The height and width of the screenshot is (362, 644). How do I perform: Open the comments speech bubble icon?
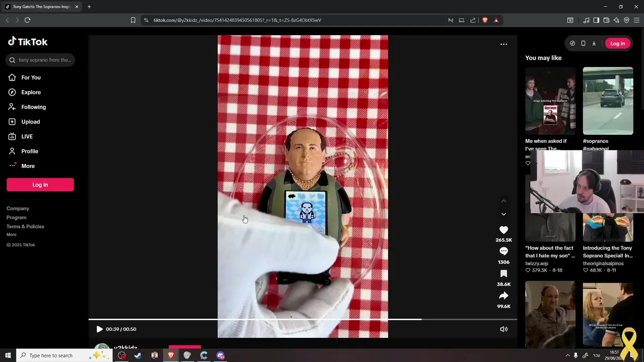(x=504, y=251)
